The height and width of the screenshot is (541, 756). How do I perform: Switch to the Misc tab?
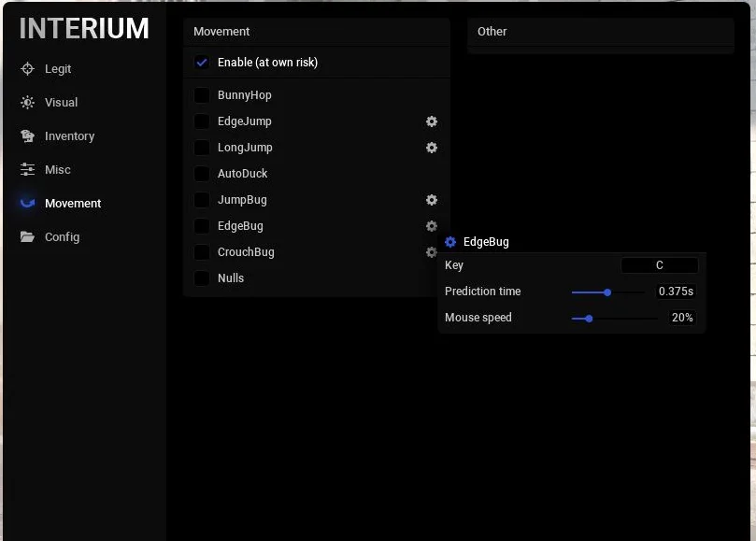tap(57, 170)
